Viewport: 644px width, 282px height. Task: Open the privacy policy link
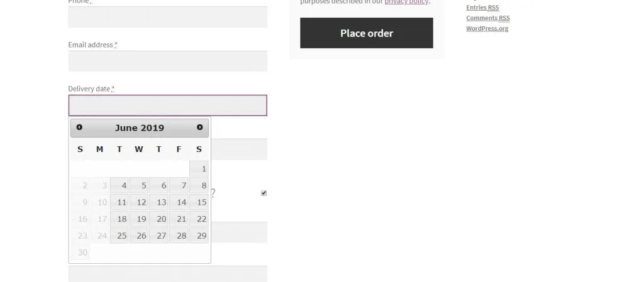pyautogui.click(x=407, y=2)
